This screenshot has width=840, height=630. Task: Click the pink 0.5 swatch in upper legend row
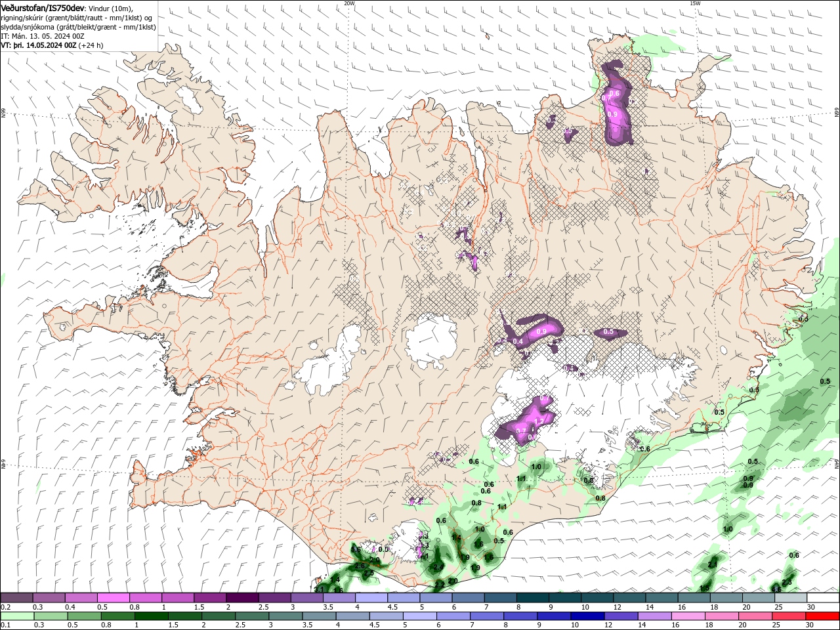pyautogui.click(x=113, y=597)
